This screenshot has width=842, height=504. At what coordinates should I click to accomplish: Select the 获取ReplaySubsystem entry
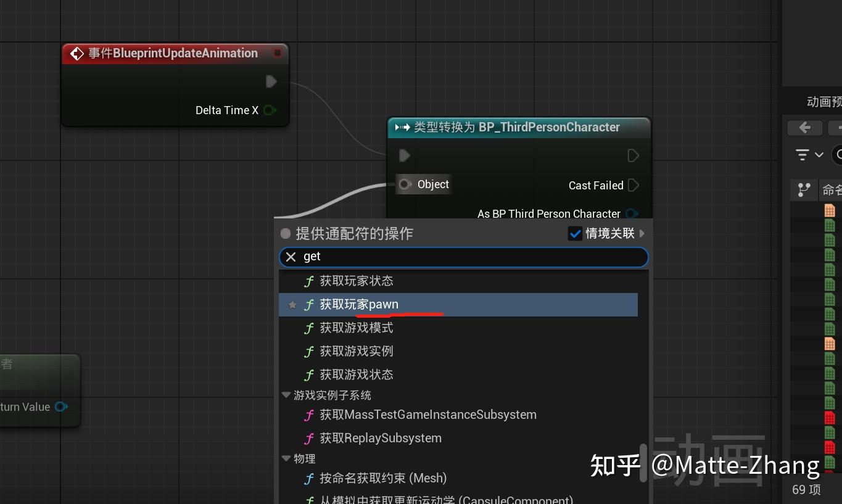(381, 438)
